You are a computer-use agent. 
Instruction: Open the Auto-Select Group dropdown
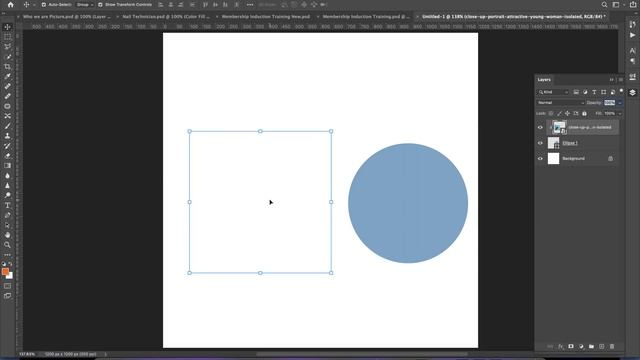(85, 4)
